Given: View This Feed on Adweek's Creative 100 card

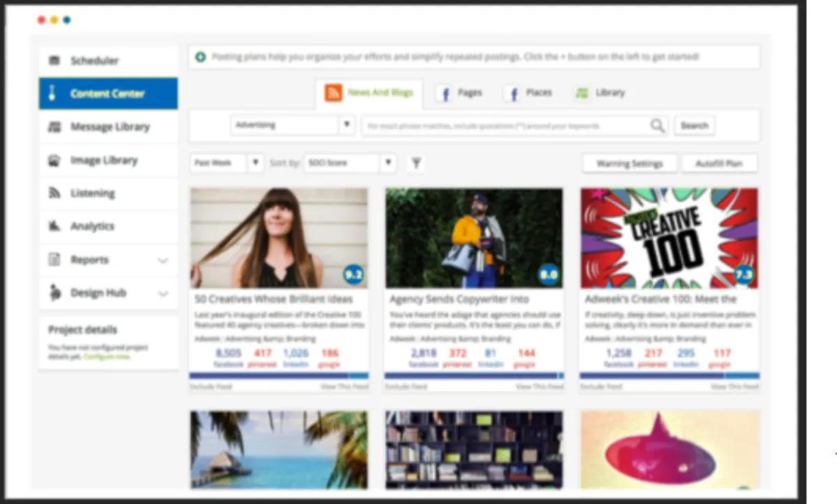Looking at the screenshot, I should click(734, 386).
